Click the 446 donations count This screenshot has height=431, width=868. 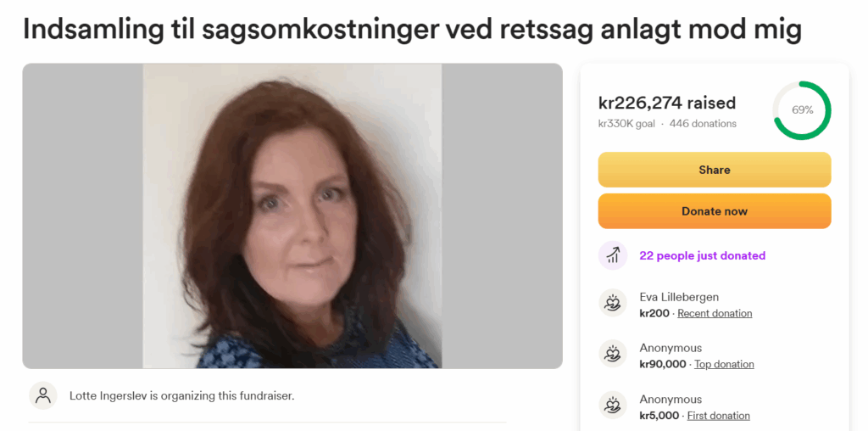[x=703, y=124]
